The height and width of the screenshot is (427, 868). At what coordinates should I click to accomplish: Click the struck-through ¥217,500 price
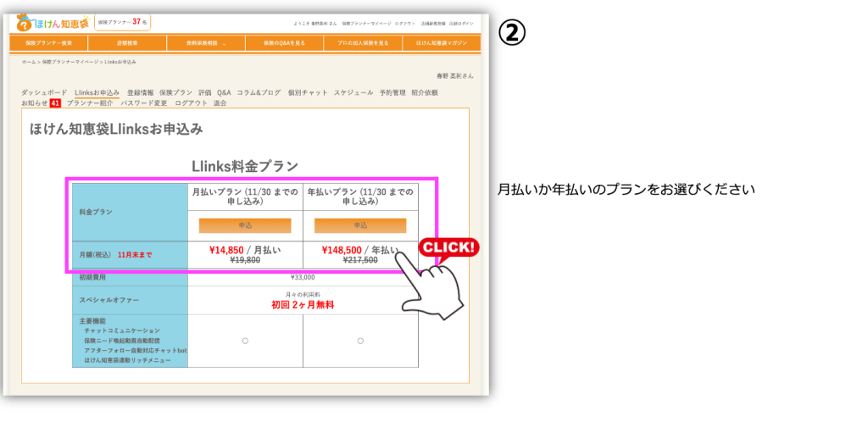[360, 260]
